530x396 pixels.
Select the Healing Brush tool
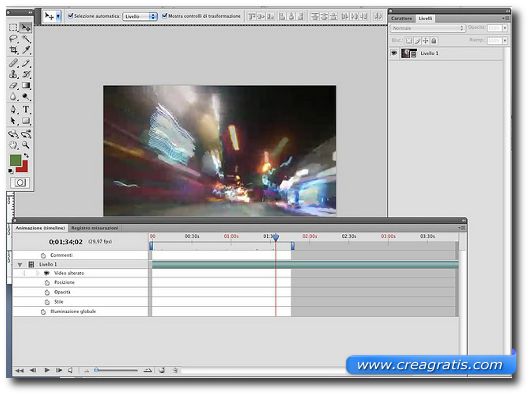(x=13, y=63)
